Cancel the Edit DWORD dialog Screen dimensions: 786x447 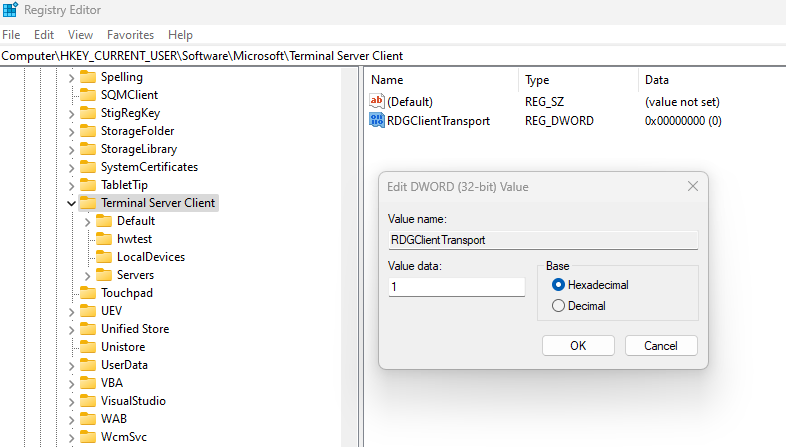click(x=661, y=346)
